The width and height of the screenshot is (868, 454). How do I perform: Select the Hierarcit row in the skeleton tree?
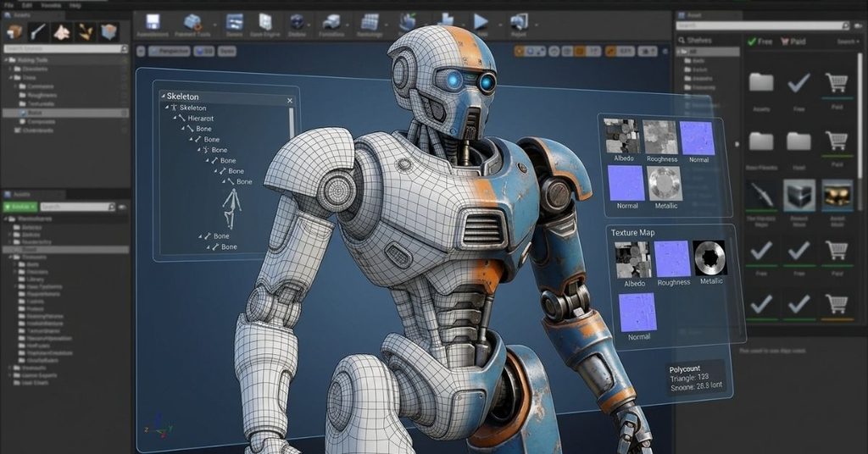pyautogui.click(x=196, y=118)
